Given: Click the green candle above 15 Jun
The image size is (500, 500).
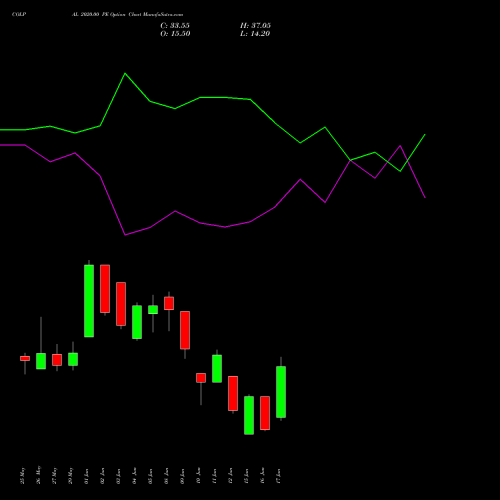Looking at the screenshot, I should coord(249,415).
